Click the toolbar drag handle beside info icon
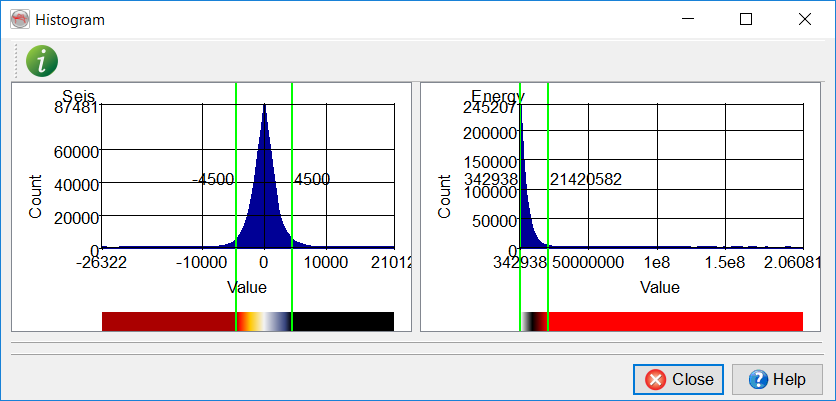836x401 pixels. (17, 61)
